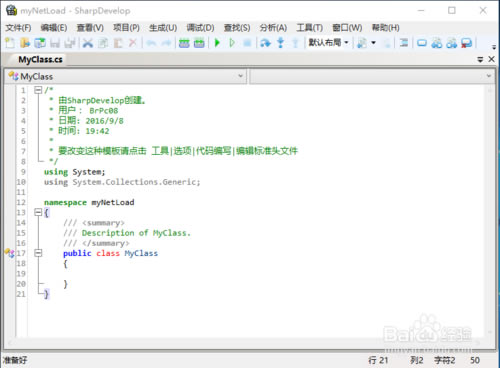Click the editor vertical scrollbar
Screen dimensions: 500x368
[x=490, y=211]
